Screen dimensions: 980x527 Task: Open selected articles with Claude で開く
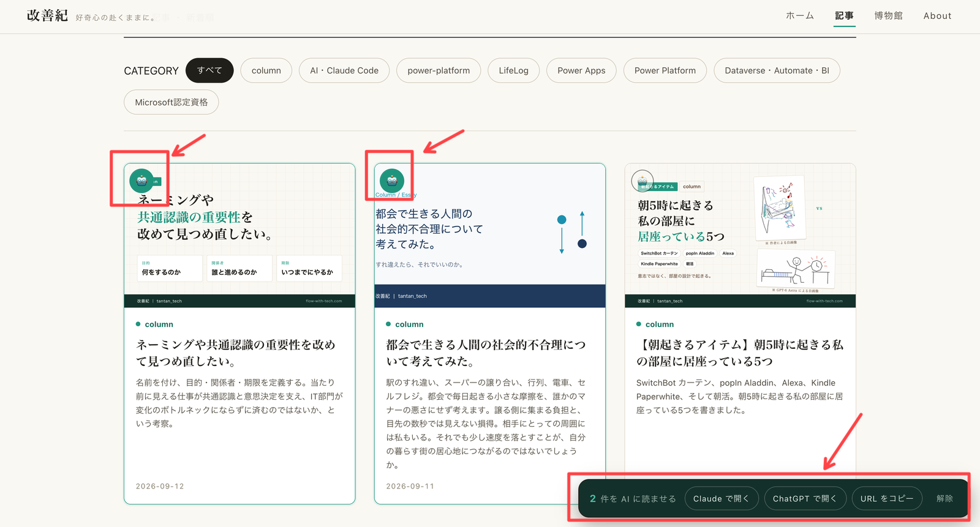pos(721,499)
